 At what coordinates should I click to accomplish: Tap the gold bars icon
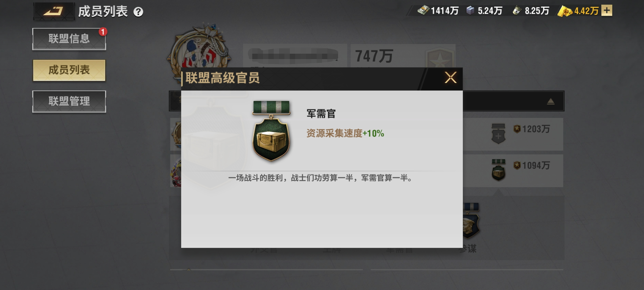565,11
